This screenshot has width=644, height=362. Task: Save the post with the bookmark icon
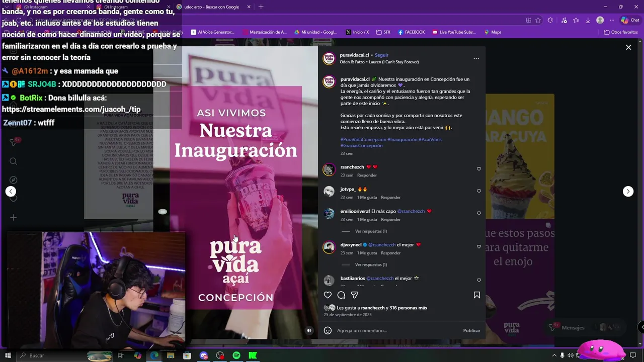tap(476, 295)
